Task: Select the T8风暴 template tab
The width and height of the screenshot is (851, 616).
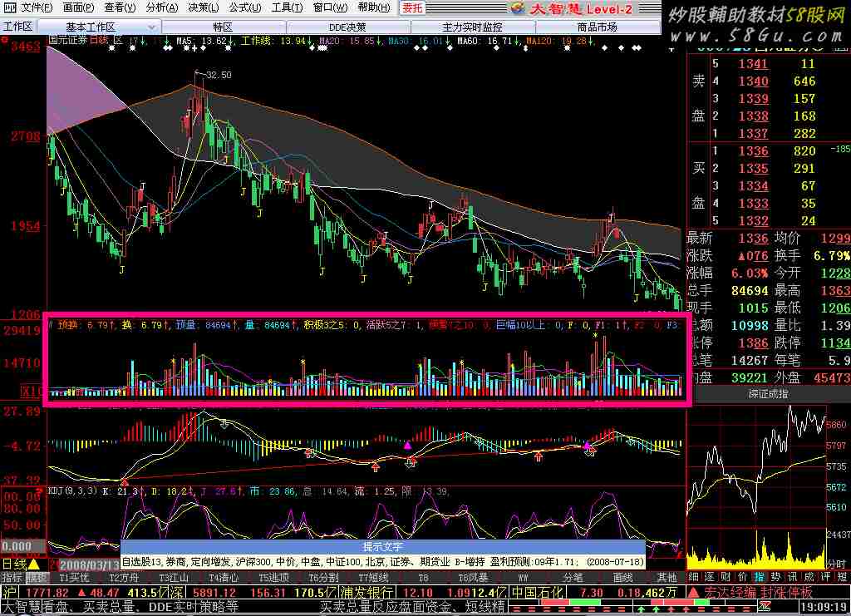Action: tap(473, 578)
